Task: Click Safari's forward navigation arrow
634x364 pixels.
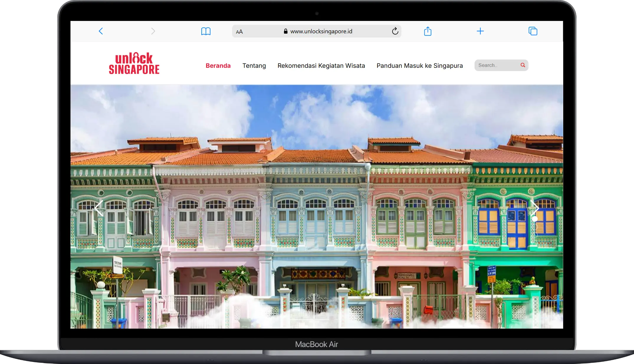Action: [153, 31]
